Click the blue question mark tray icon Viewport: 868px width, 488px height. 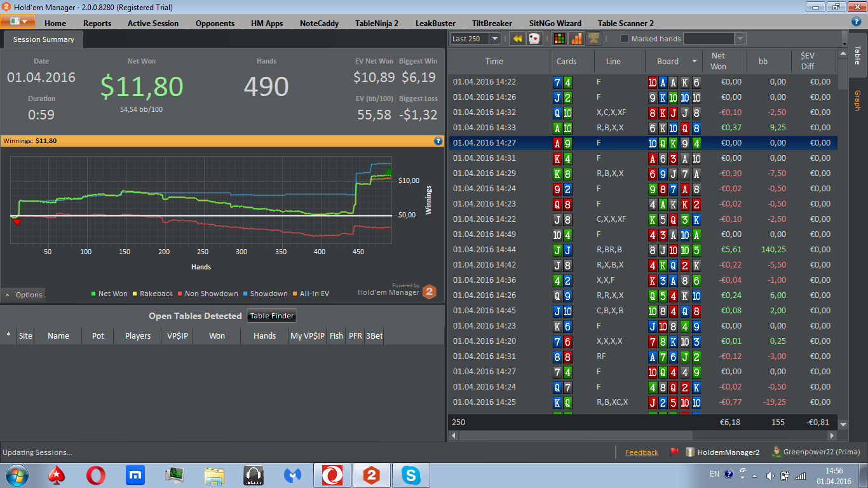tap(728, 474)
